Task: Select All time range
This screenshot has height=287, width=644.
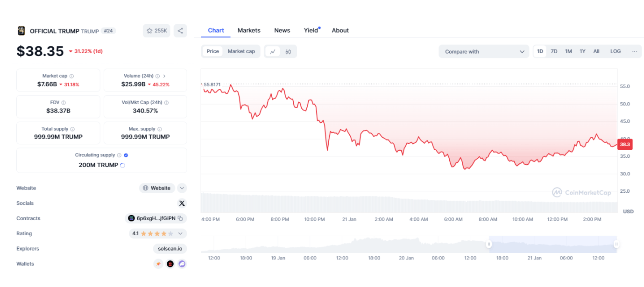Action: [x=596, y=51]
